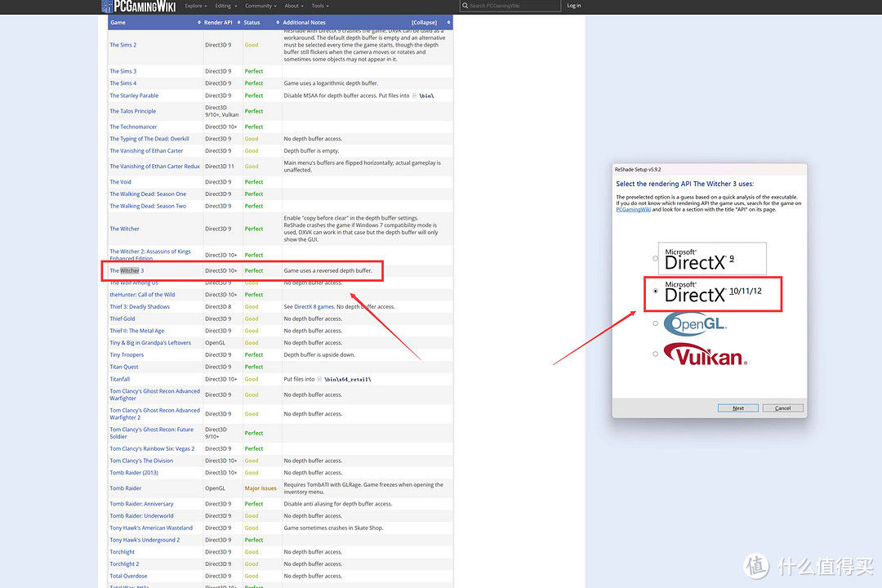882x588 pixels.
Task: Sort the table by Additional Notes
Action: (448, 23)
